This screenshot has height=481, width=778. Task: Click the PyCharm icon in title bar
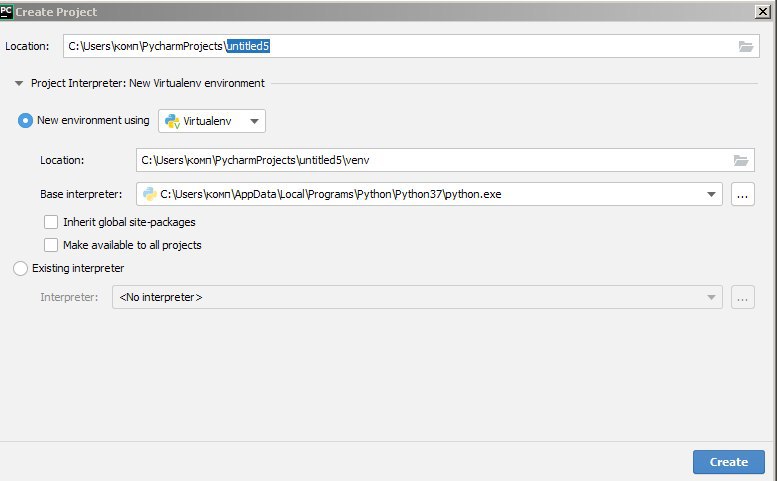click(x=6, y=11)
